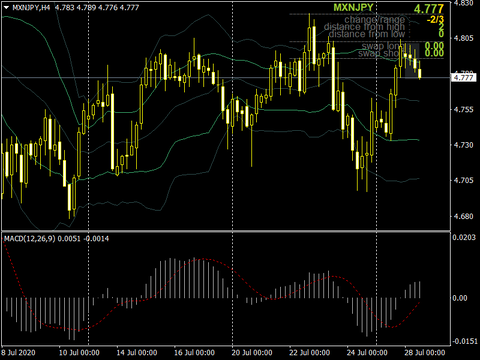
Task: Click the 4.705 price axis label
Action: click(x=463, y=180)
